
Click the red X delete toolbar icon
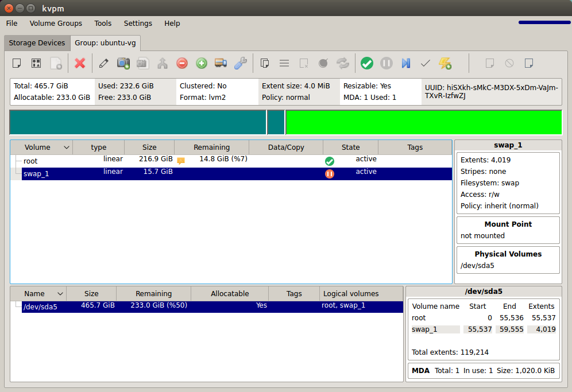coord(80,63)
